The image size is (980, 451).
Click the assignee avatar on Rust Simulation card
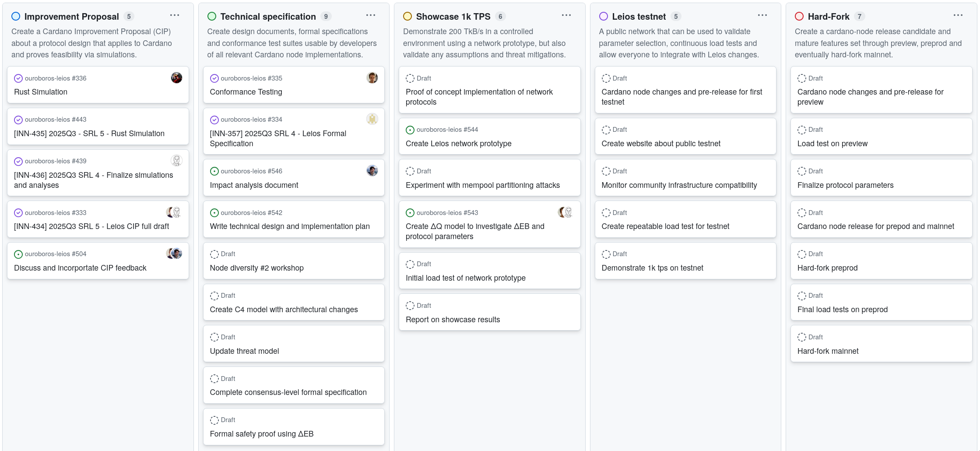pyautogui.click(x=176, y=78)
